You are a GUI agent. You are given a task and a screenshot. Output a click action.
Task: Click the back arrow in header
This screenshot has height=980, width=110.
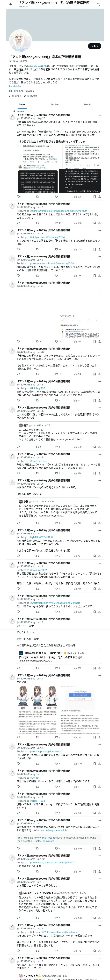point(11,5)
